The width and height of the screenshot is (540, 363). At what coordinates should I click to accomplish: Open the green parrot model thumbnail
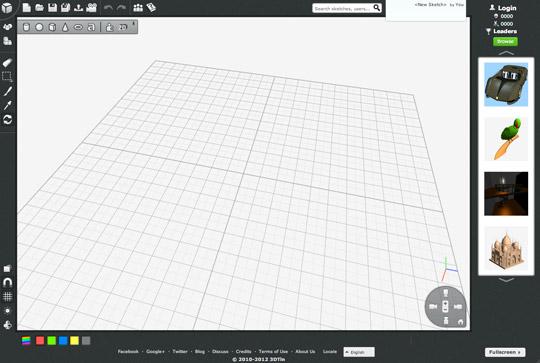(506, 139)
